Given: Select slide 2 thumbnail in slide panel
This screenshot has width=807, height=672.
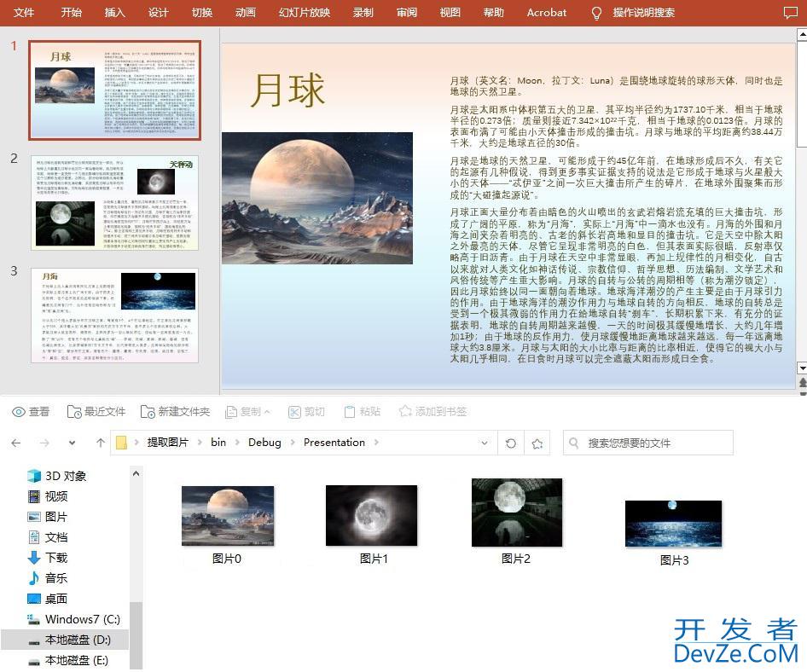Looking at the screenshot, I should pyautogui.click(x=114, y=202).
